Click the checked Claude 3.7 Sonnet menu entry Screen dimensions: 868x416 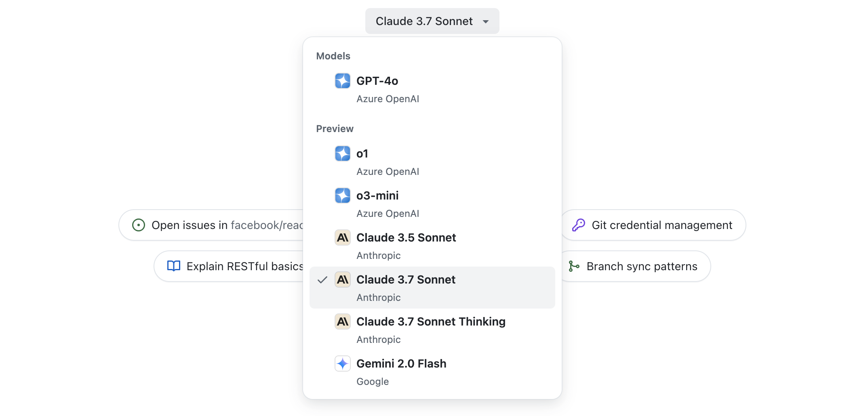point(432,288)
